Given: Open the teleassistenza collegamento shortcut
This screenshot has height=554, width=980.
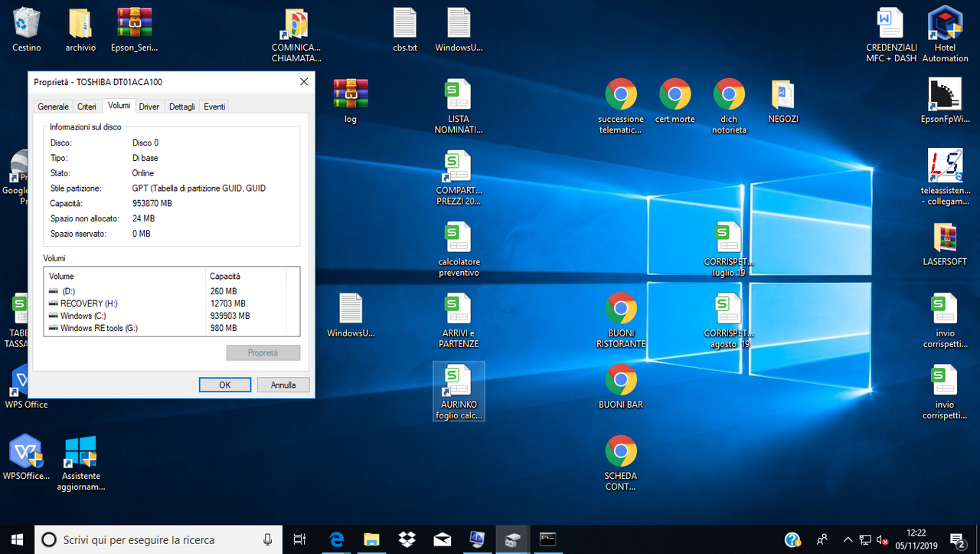Looking at the screenshot, I should (x=945, y=169).
